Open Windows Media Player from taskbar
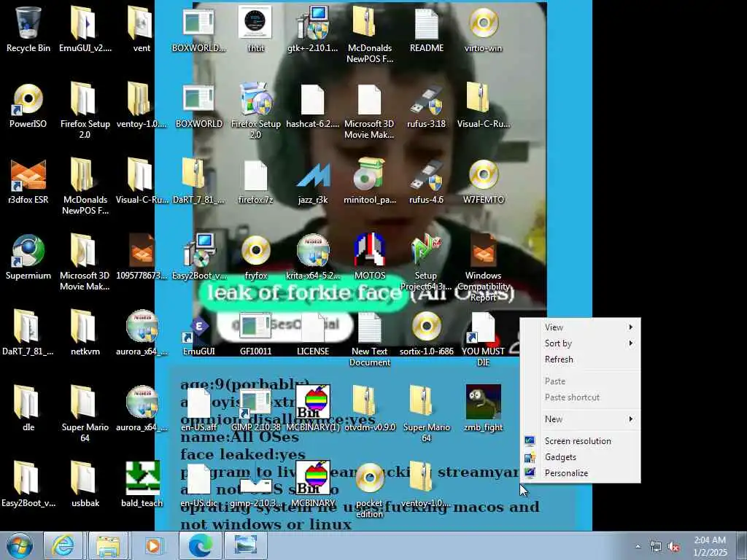 (153, 545)
